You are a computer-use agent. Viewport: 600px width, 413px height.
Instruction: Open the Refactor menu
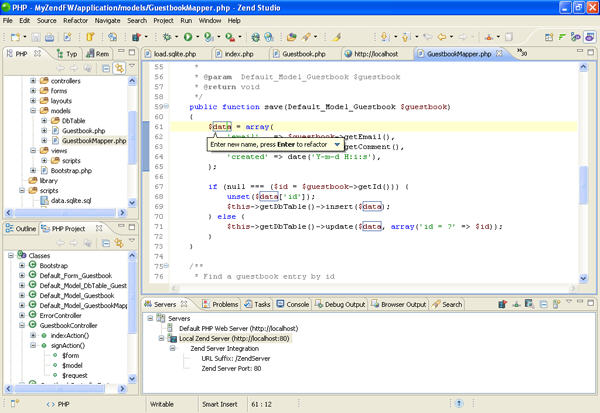pos(74,19)
